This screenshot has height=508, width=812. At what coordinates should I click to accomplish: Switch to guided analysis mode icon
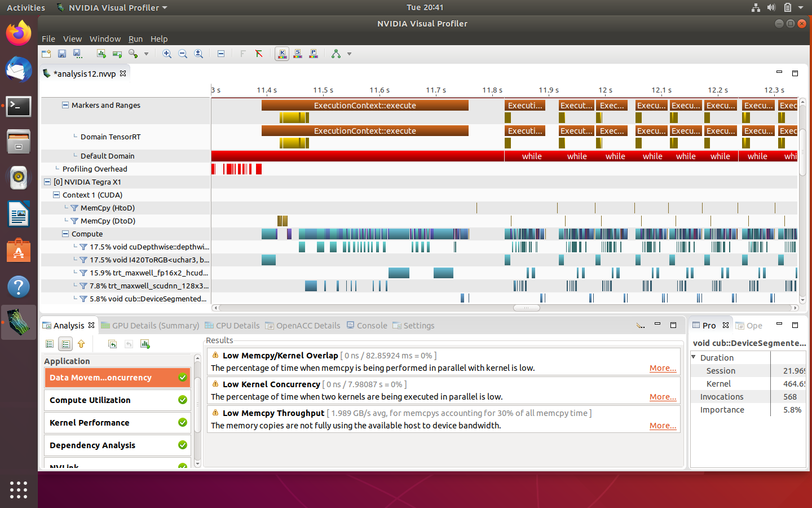coord(50,344)
